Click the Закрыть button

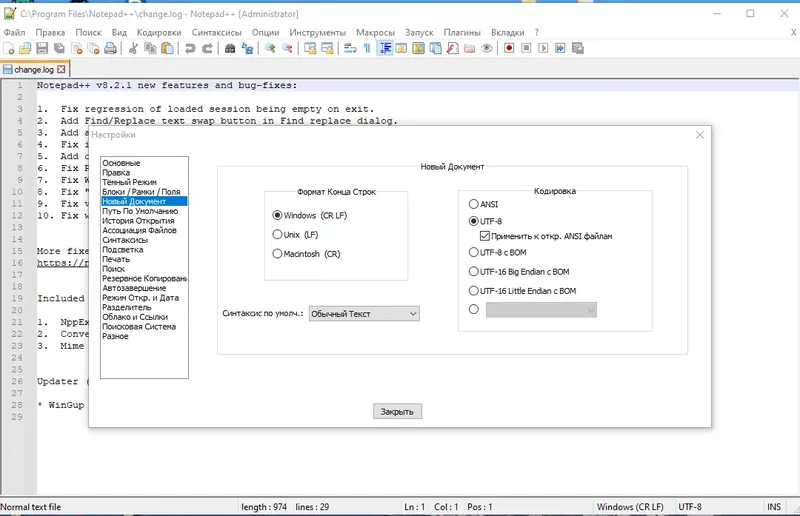pyautogui.click(x=397, y=411)
